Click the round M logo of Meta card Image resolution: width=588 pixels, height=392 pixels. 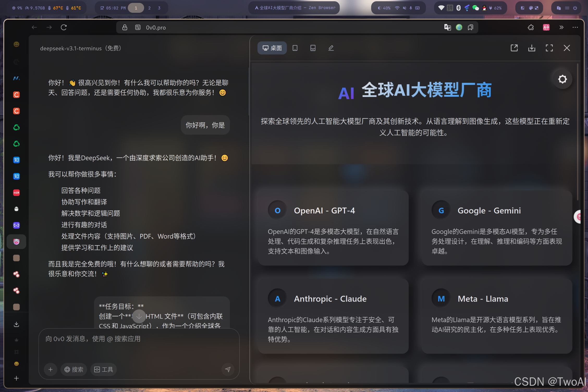point(441,299)
